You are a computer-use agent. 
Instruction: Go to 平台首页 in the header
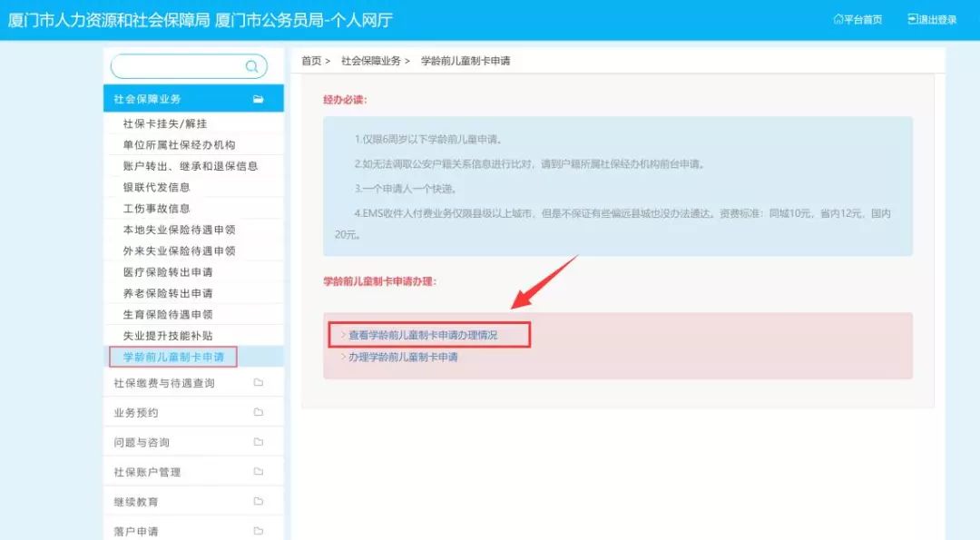[857, 19]
